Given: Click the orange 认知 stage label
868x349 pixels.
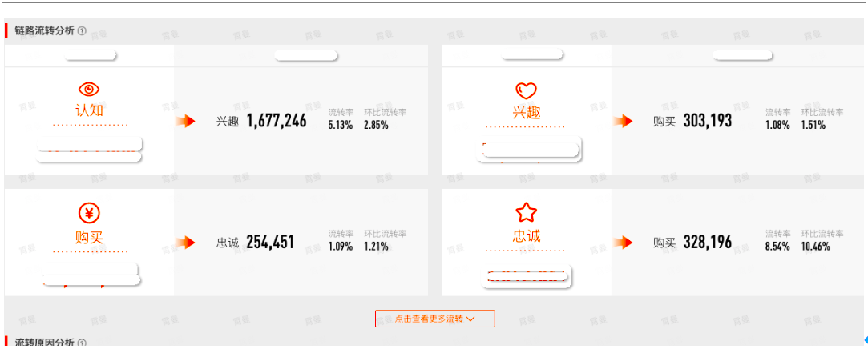Looking at the screenshot, I should pyautogui.click(x=89, y=110).
